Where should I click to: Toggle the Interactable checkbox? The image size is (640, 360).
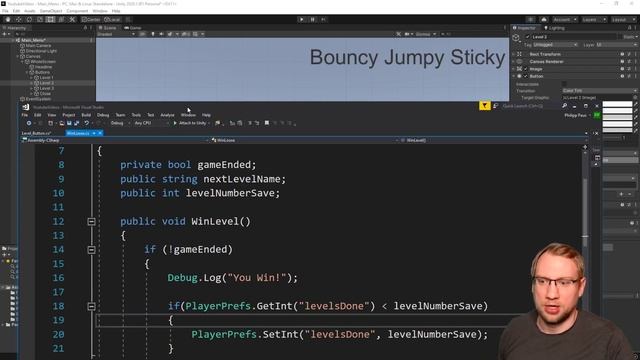[x=564, y=84]
